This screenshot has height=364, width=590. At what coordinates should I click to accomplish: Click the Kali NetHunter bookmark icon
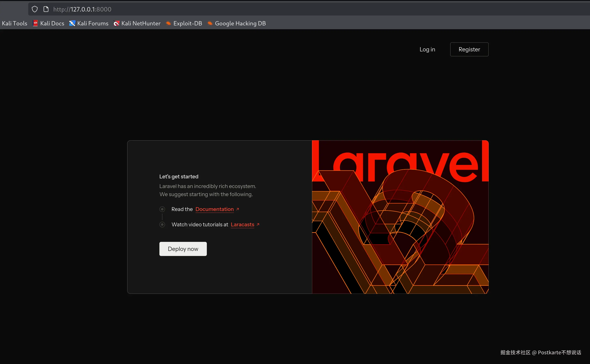click(116, 23)
